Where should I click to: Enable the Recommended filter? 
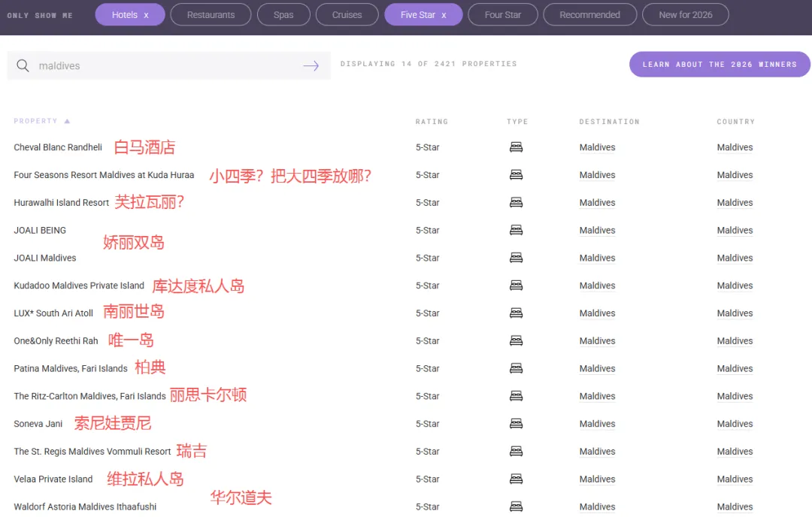(590, 15)
